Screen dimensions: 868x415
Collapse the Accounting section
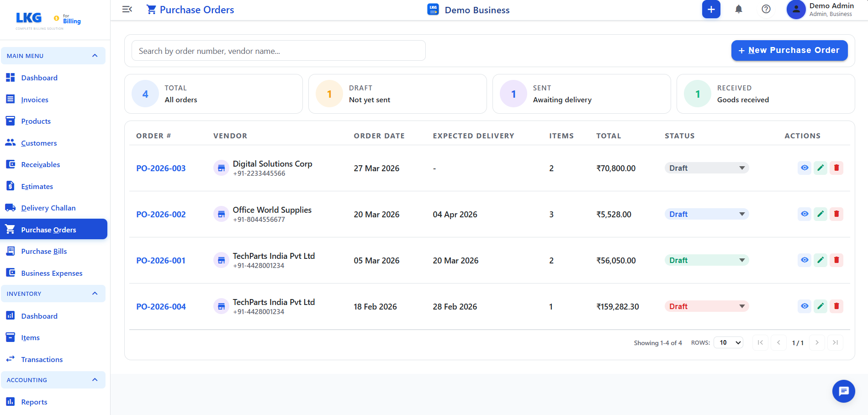pyautogui.click(x=53, y=380)
